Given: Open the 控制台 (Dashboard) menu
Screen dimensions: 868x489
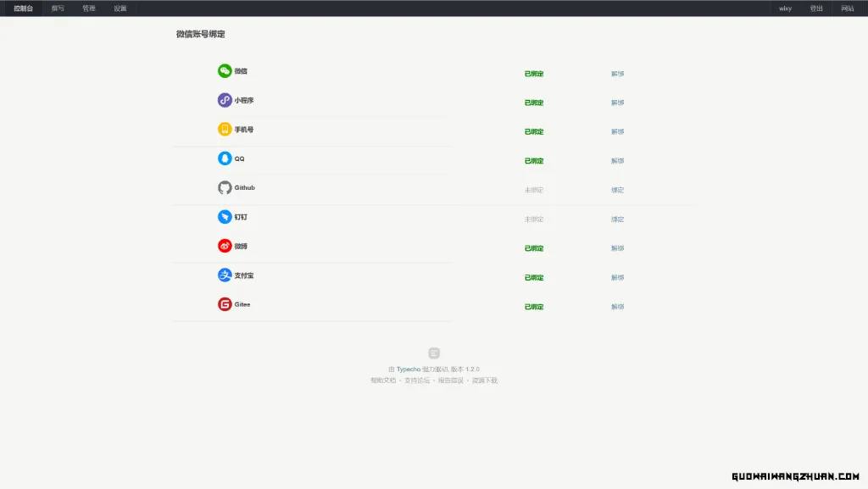Looking at the screenshot, I should [x=23, y=8].
